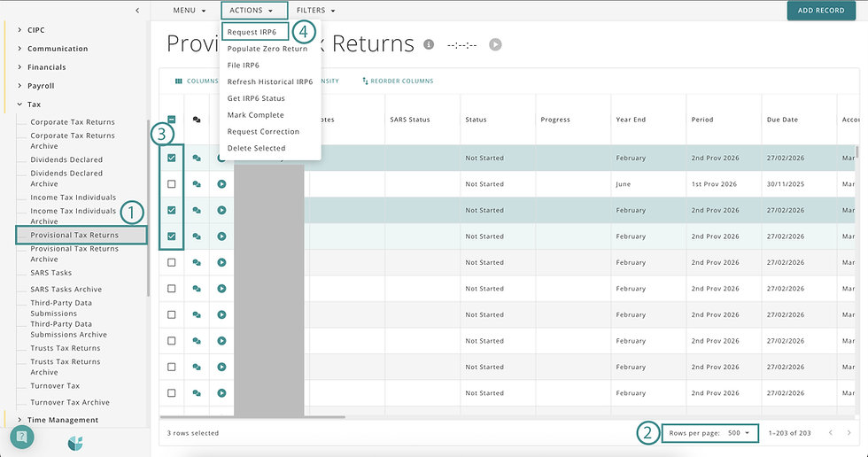The height and width of the screenshot is (457, 868).
Task: Sort by the Year End column header
Action: click(x=631, y=120)
